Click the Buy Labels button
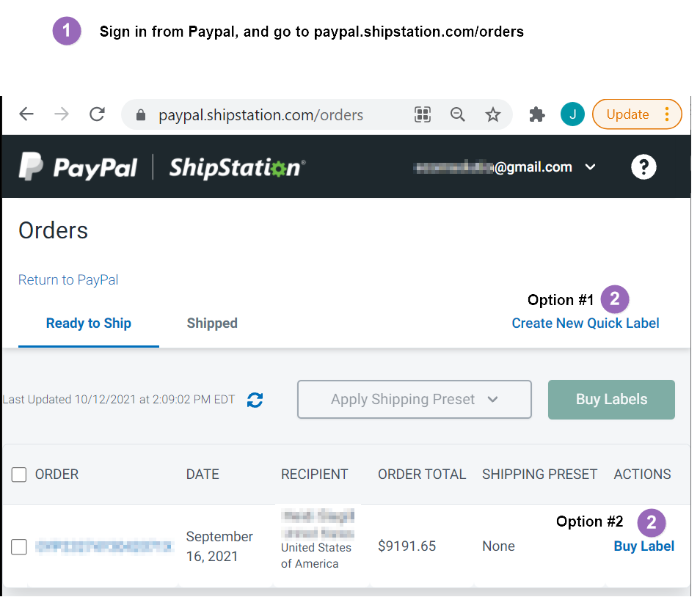The width and height of the screenshot is (700, 608). pyautogui.click(x=611, y=400)
